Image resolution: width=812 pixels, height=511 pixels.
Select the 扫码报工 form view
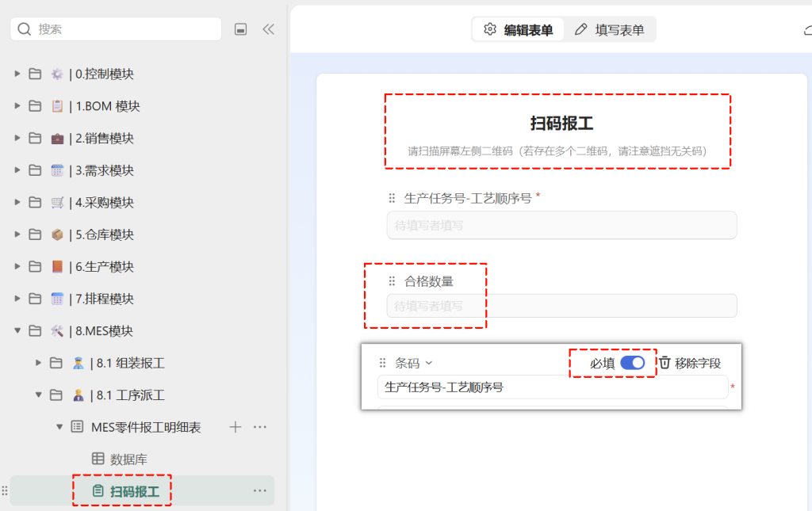click(x=134, y=491)
